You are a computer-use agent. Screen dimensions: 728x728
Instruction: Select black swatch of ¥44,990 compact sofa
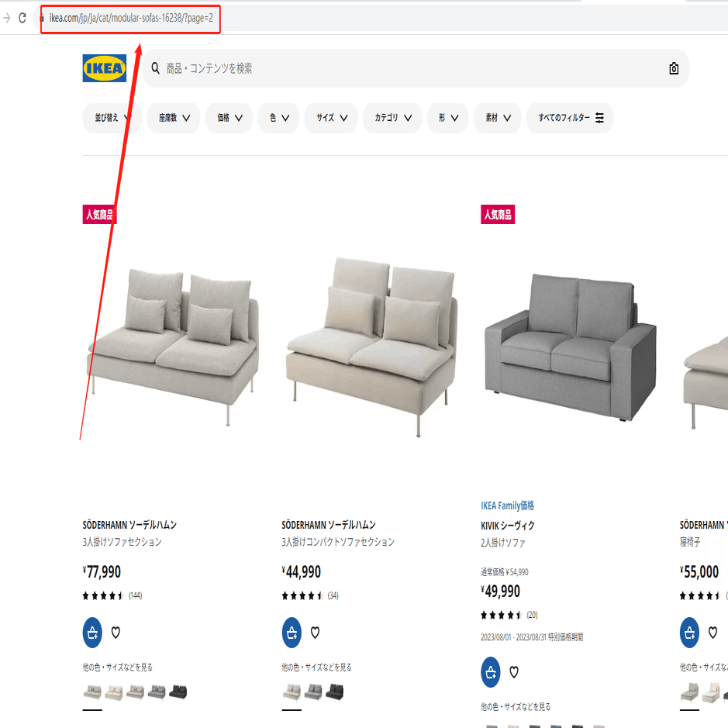pos(334,692)
